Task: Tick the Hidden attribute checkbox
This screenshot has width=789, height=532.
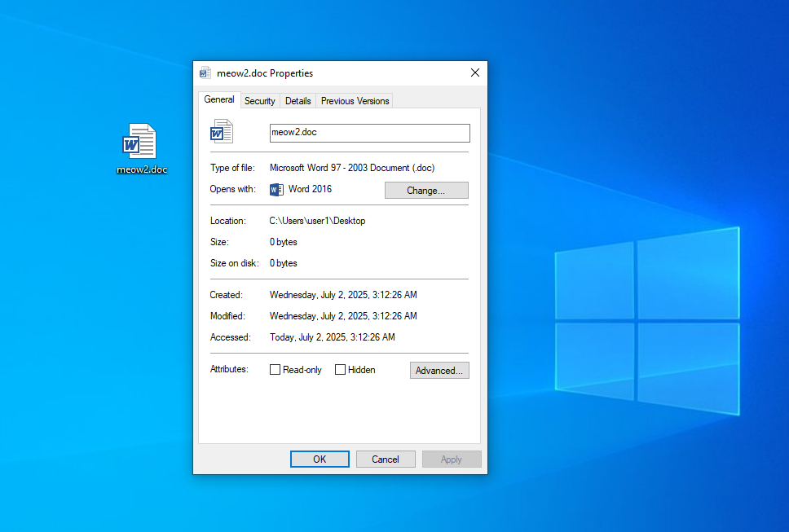Action: (340, 370)
